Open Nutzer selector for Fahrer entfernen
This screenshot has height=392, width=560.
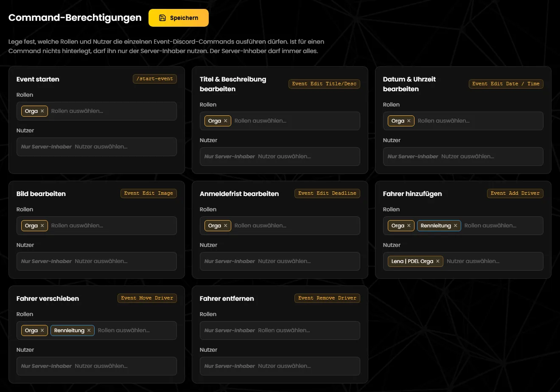tap(280, 366)
